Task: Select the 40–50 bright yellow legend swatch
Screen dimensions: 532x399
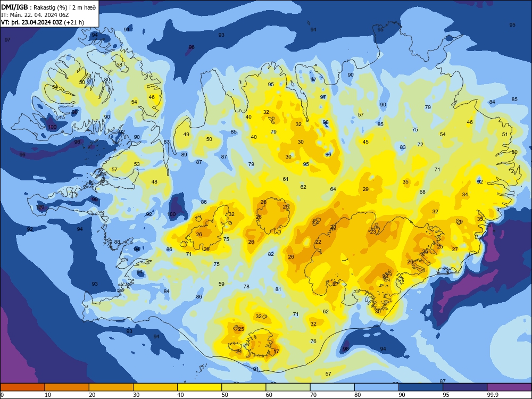Action: 199,387
